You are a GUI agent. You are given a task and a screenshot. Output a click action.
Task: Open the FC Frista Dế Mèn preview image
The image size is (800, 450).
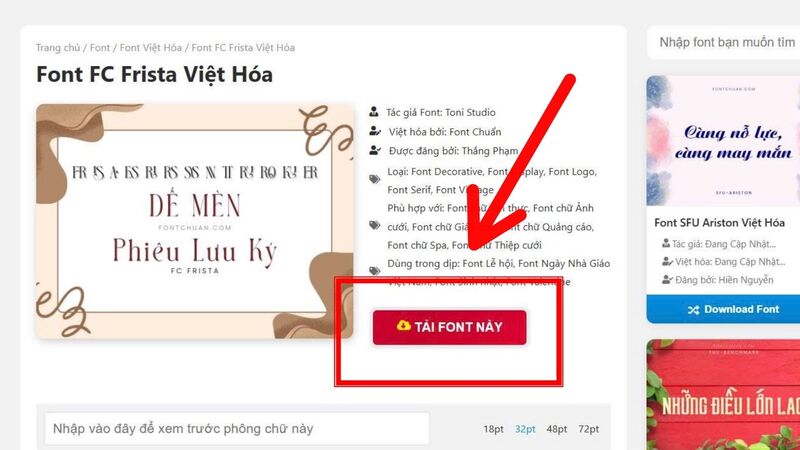[x=194, y=221]
